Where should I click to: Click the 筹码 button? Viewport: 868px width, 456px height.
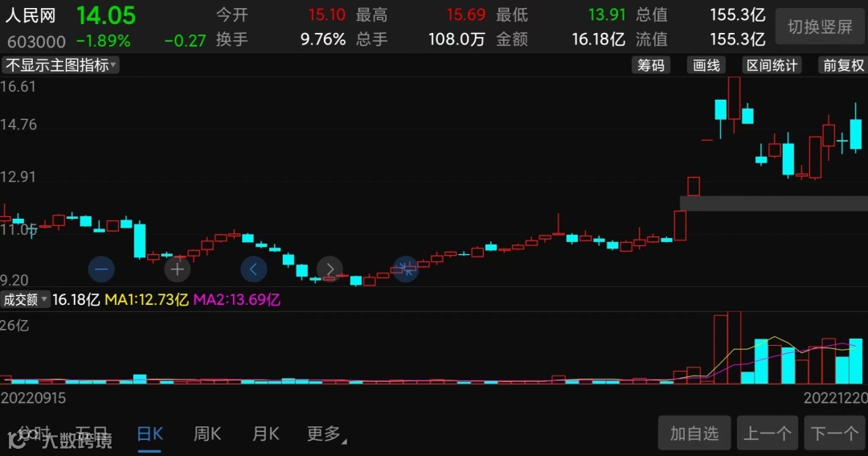[651, 65]
